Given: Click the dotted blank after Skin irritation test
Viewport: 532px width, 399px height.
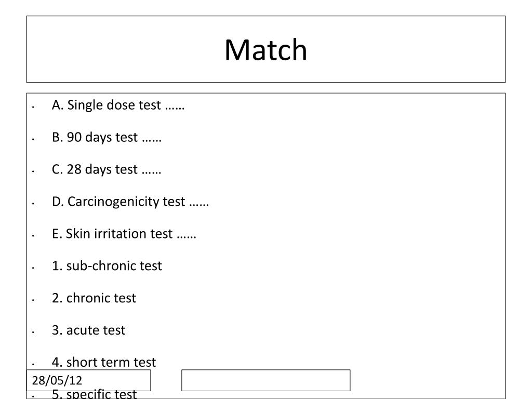Looking at the screenshot, I should (x=187, y=237).
